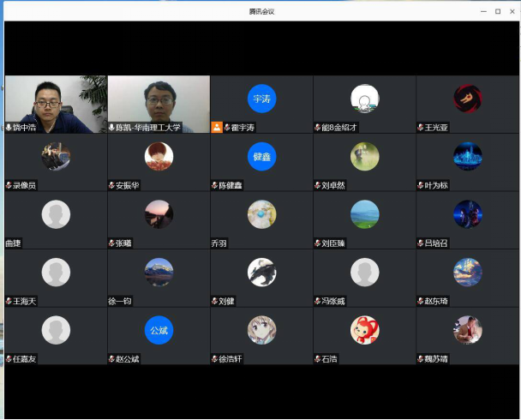The image size is (521, 420).
Task: Click the blue 公斌 avatar circle
Action: [x=159, y=330]
